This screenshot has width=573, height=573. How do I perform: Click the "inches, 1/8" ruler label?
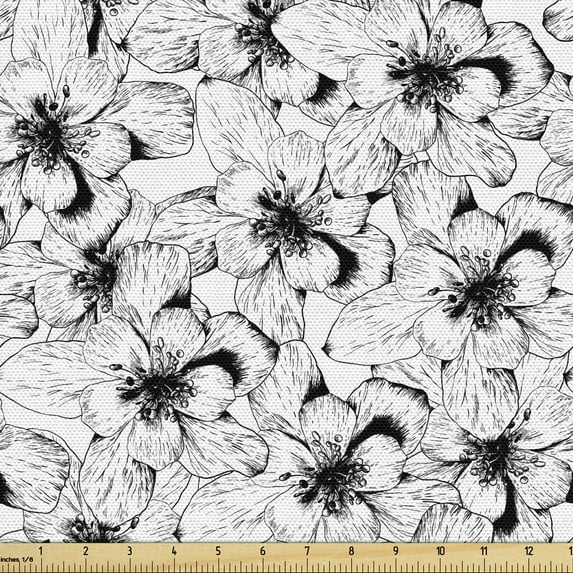(x=16, y=559)
